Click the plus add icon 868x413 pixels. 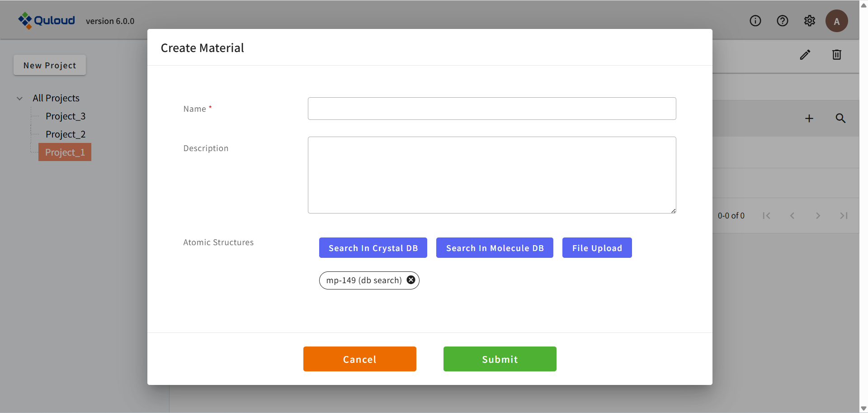click(809, 119)
